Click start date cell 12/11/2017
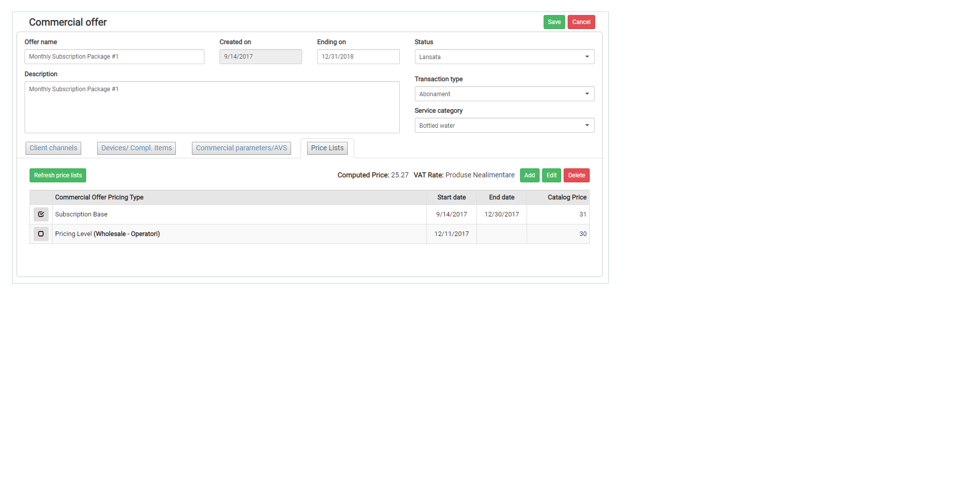This screenshot has width=980, height=495. (x=451, y=234)
